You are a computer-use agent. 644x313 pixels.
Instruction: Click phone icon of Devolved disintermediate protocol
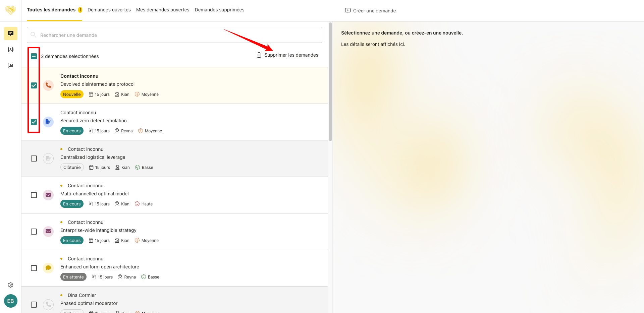(x=48, y=85)
